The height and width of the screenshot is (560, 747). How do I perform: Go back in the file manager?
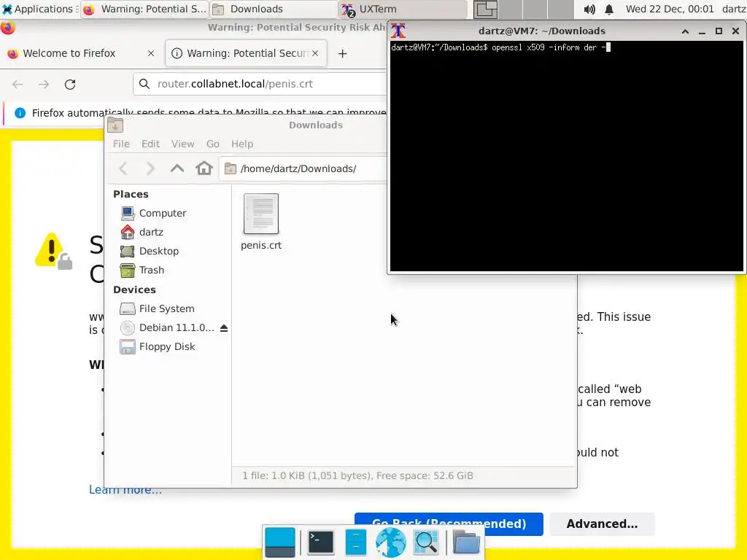pos(123,168)
